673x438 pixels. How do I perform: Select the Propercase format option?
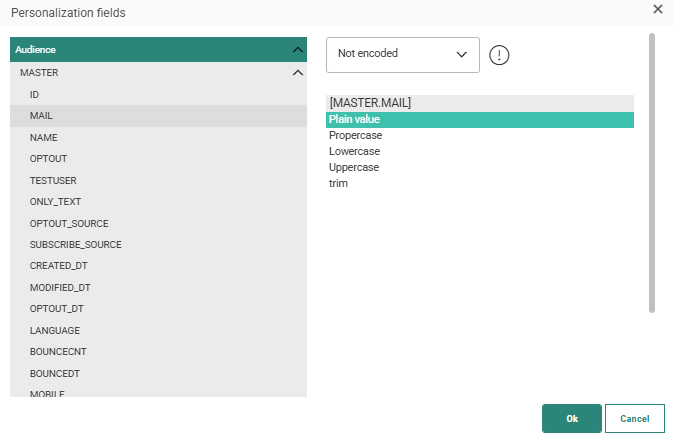tap(354, 136)
